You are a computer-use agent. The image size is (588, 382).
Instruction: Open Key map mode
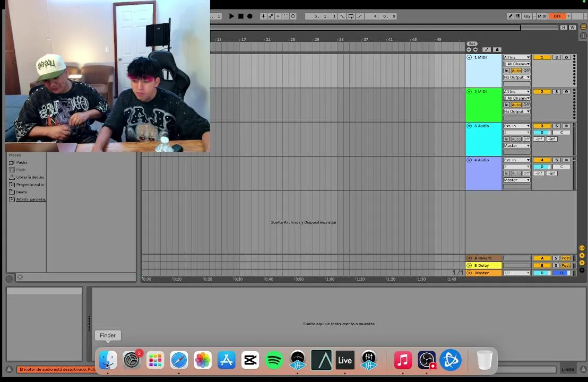pos(527,16)
